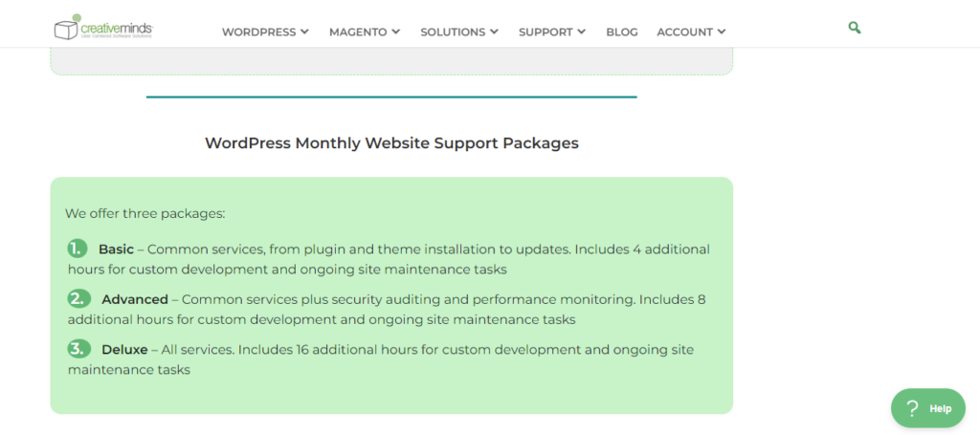Click the bold Advanced package name
The width and height of the screenshot is (980, 435).
(x=135, y=299)
